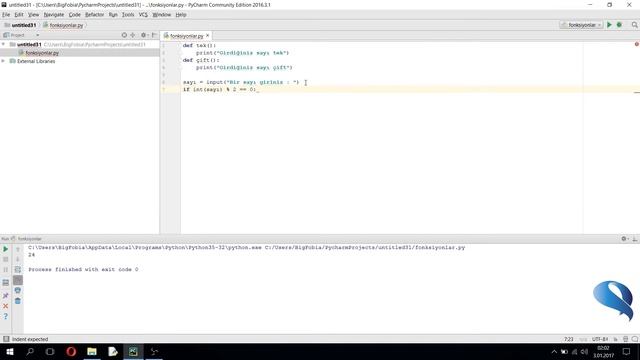Click the 'def cift():' code line
This screenshot has width=640, height=360.
[x=201, y=60]
